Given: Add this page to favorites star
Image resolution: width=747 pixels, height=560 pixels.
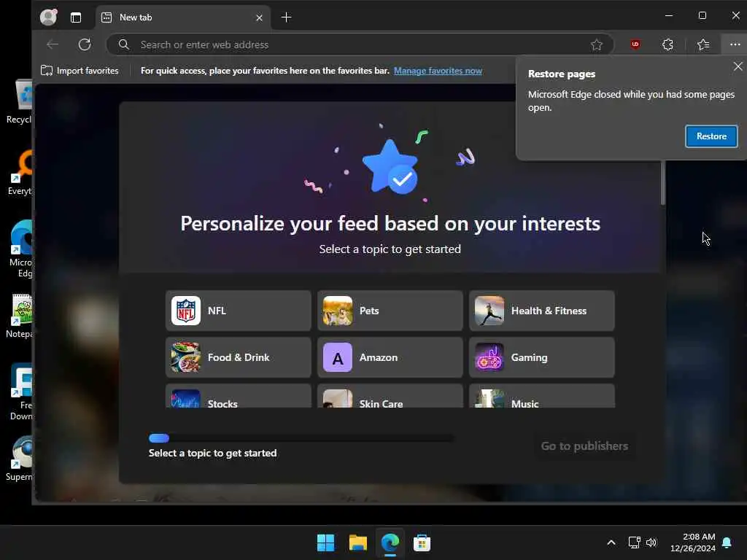Looking at the screenshot, I should (597, 44).
